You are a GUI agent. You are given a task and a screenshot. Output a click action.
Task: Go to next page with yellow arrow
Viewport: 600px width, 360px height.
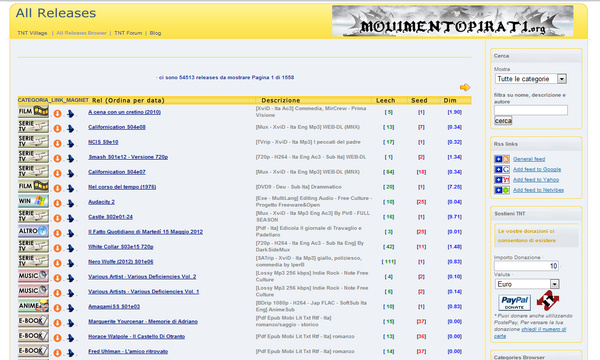pos(465,87)
